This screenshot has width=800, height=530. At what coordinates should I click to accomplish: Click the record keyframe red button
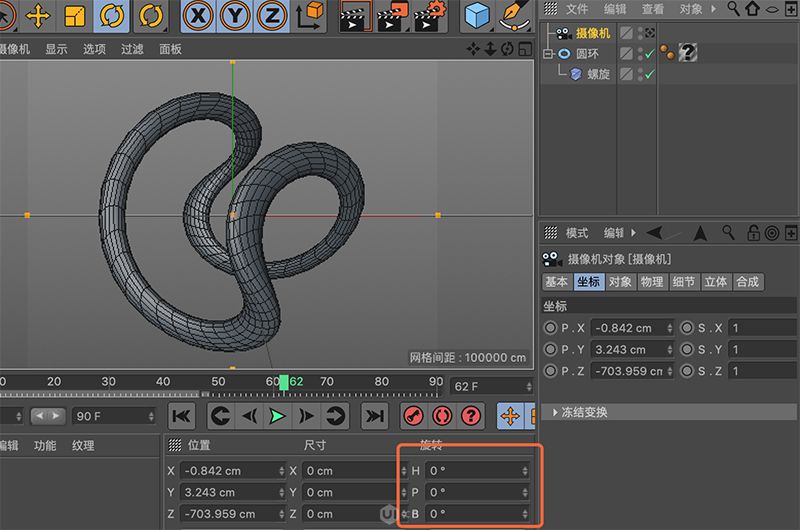point(412,415)
